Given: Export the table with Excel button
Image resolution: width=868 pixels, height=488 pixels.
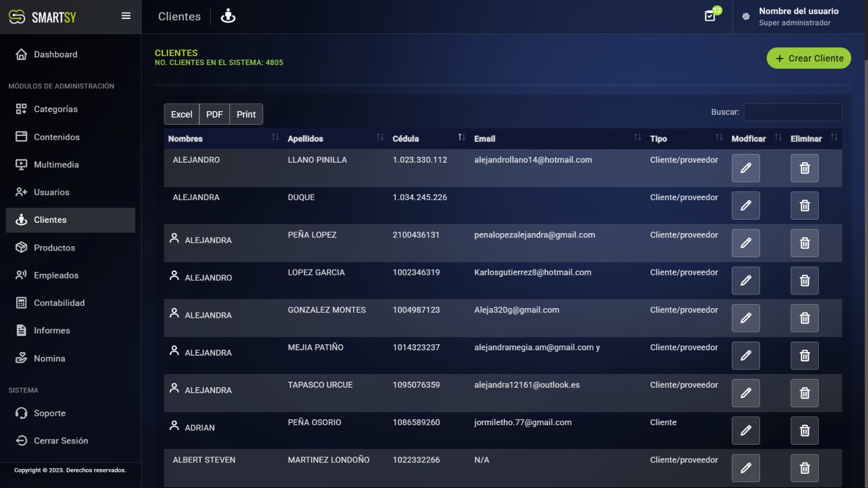Looking at the screenshot, I should pos(181,114).
